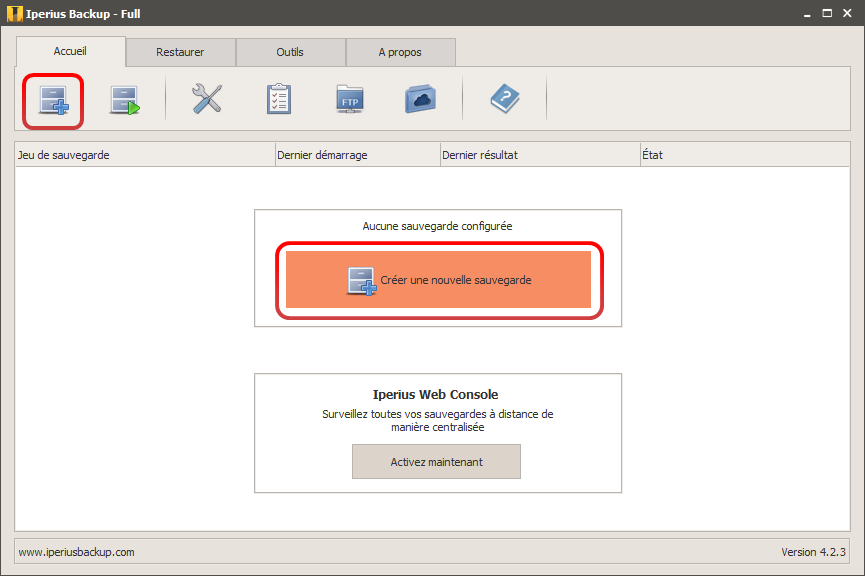865x576 pixels.
Task: Open general settings wrench icon
Action: (x=207, y=99)
